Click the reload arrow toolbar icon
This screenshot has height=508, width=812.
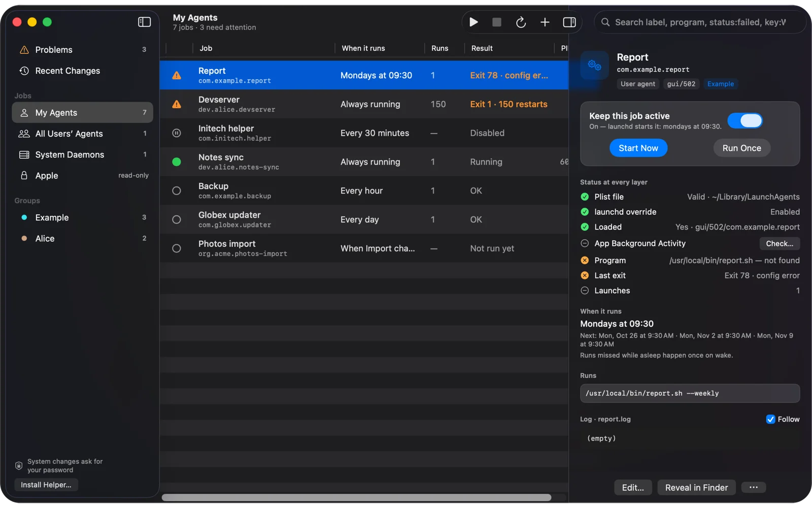pyautogui.click(x=521, y=22)
